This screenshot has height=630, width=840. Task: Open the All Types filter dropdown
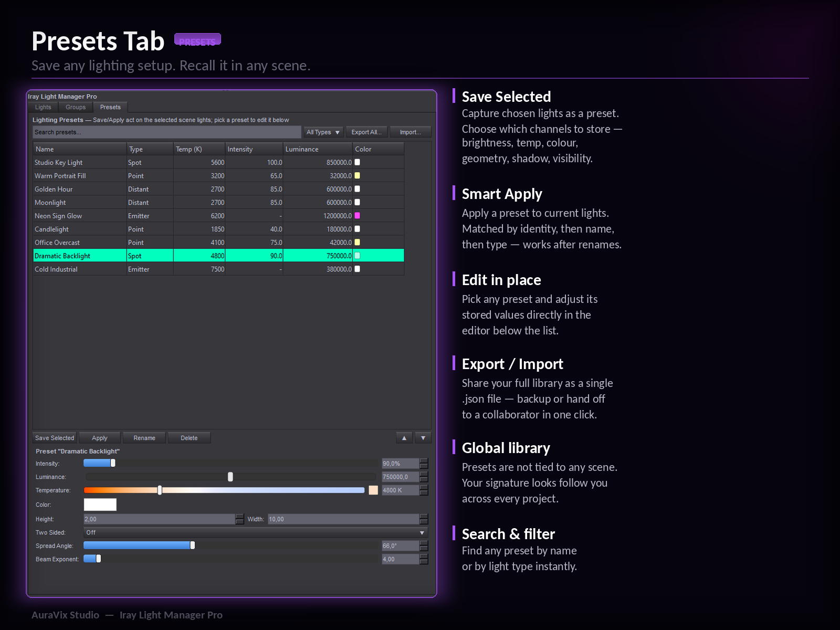[323, 132]
